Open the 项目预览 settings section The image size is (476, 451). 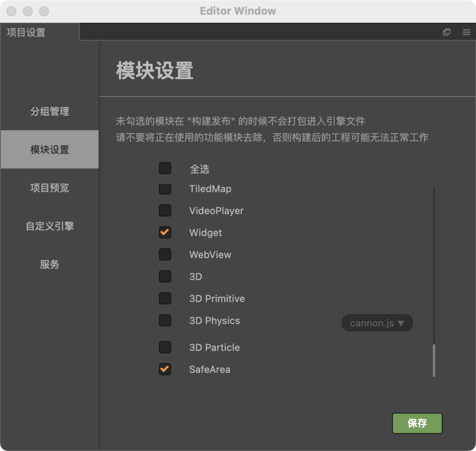50,188
